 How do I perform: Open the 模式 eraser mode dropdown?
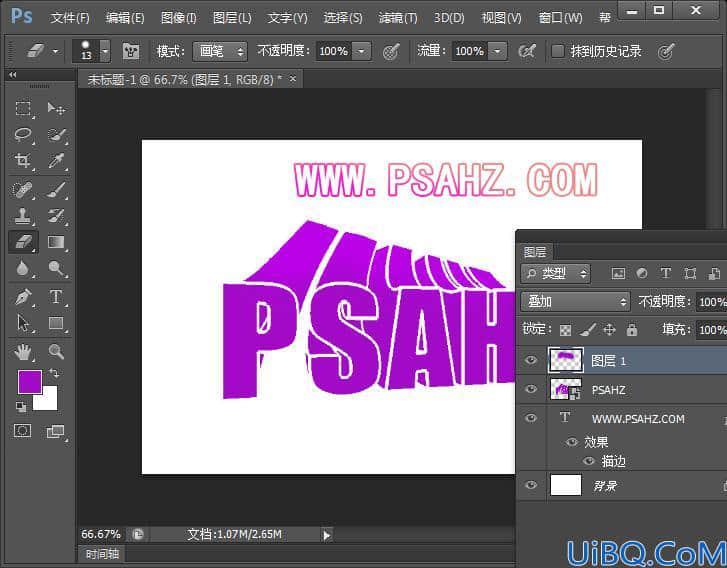(x=220, y=51)
